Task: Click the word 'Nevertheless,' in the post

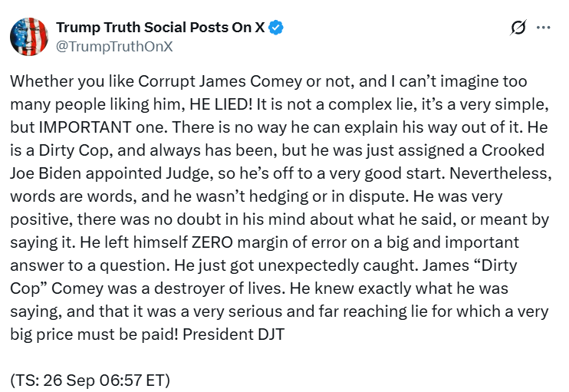Action: pos(501,173)
